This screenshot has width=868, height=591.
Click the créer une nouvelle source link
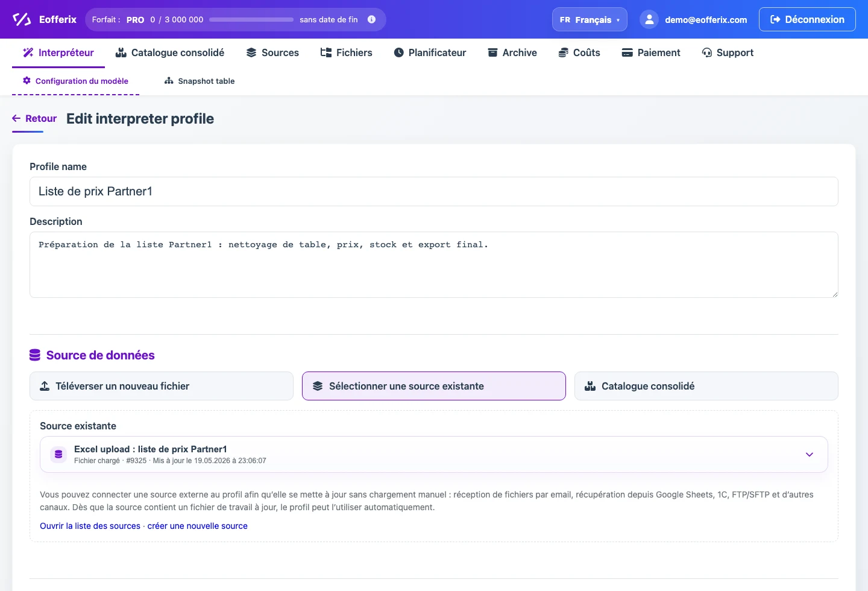(x=198, y=526)
